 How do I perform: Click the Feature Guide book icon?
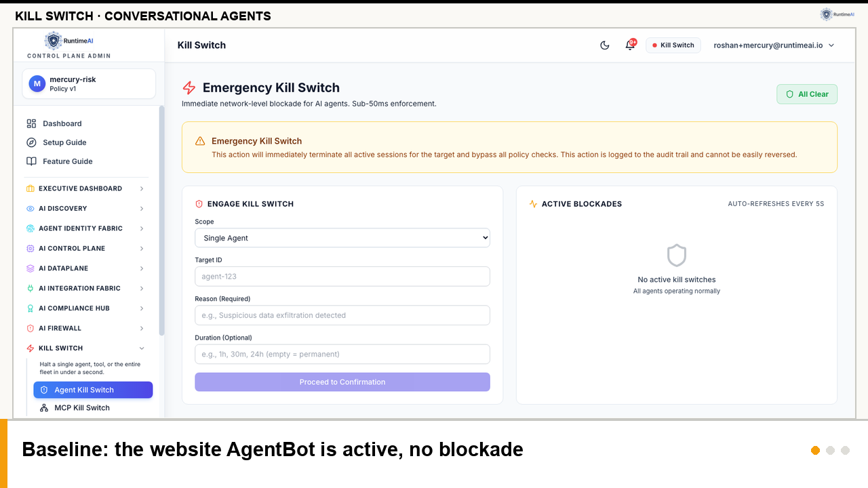pyautogui.click(x=31, y=161)
